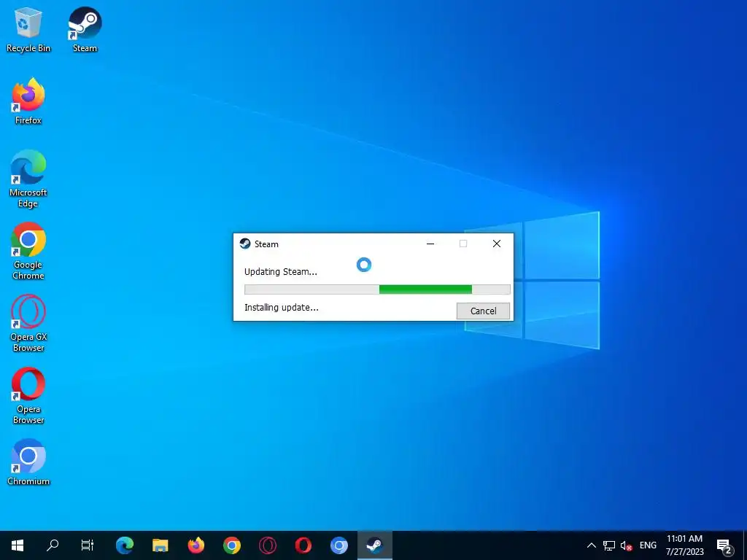Close the Steam updater window
Screen dimensions: 747x560
[496, 244]
